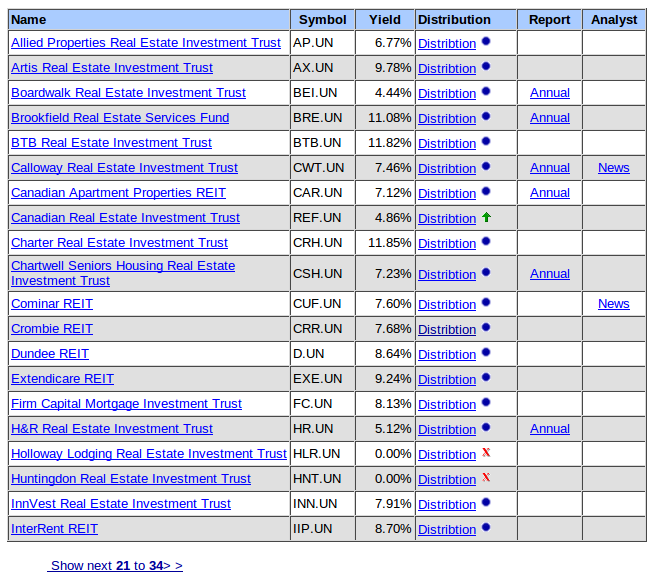Open Distribtion link in EXE.UN row
The image size is (655, 575).
tap(447, 380)
